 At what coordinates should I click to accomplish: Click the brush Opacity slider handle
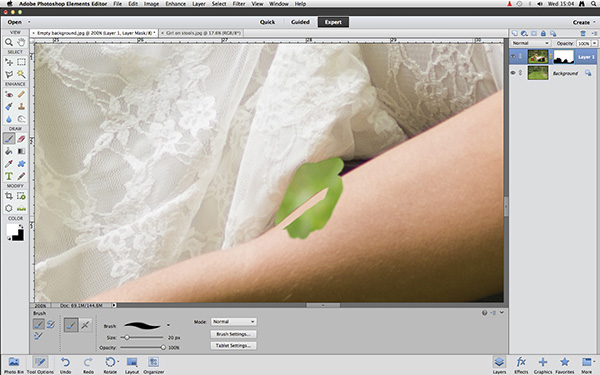point(163,347)
